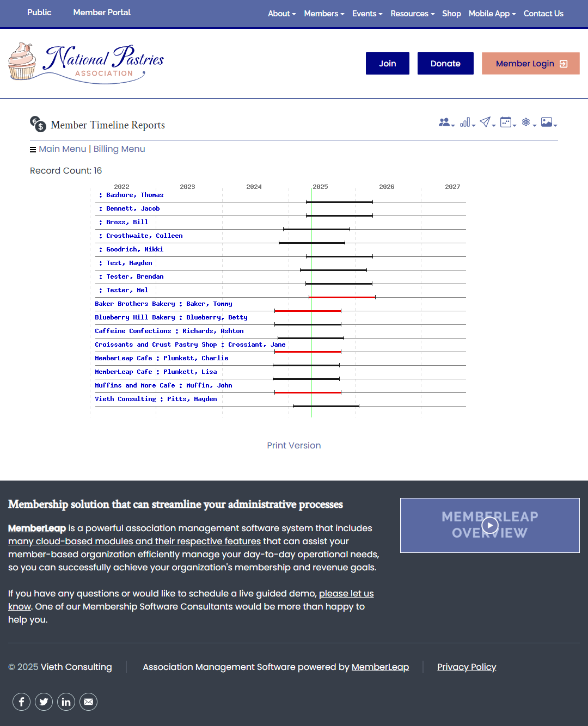Open the Facebook page icon in footer
The width and height of the screenshot is (588, 726).
coord(21,702)
